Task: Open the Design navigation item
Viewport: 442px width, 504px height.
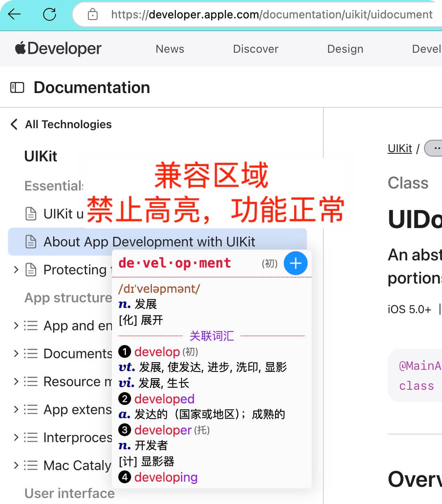Action: pyautogui.click(x=345, y=49)
